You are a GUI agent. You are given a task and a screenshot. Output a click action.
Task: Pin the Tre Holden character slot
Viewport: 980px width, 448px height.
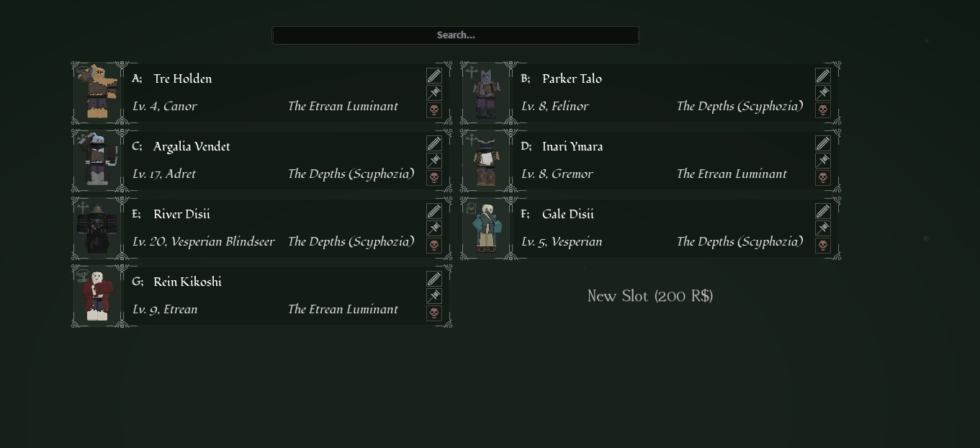tap(434, 93)
